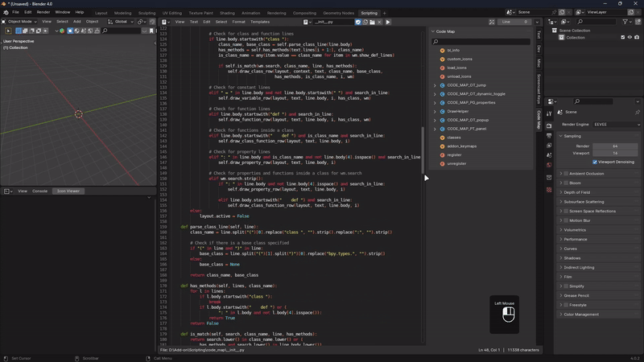
Task: Click the new text block icon
Action: coord(365,22)
